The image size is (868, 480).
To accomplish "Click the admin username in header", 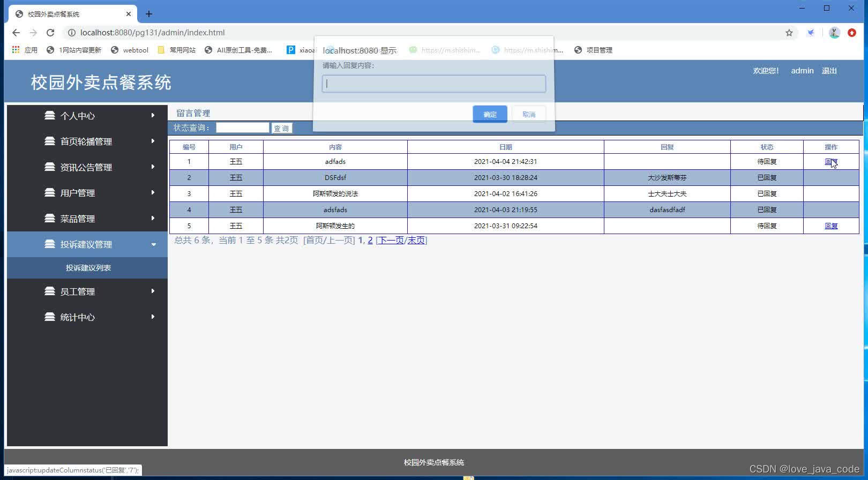I will pos(802,71).
